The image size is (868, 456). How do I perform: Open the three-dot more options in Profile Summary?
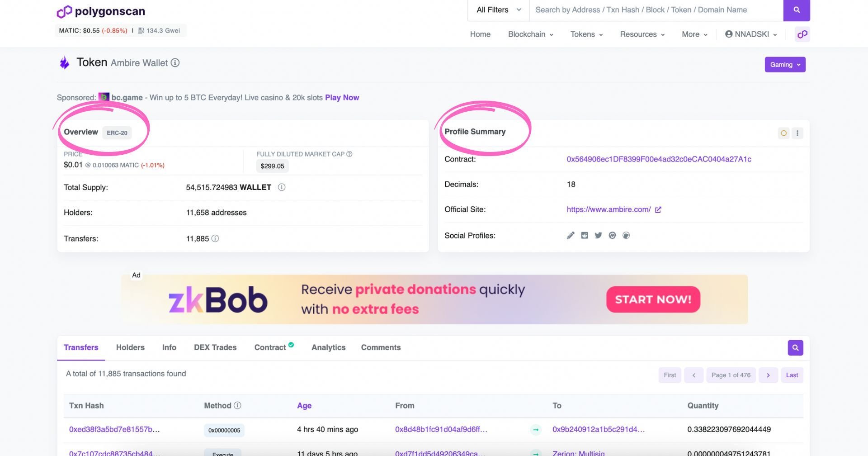(797, 133)
